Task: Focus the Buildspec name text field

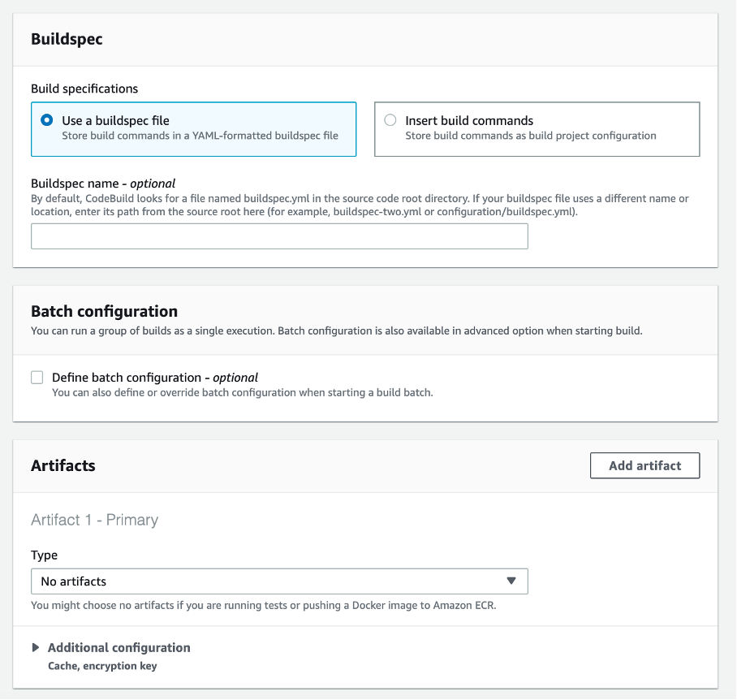Action: pyautogui.click(x=279, y=236)
